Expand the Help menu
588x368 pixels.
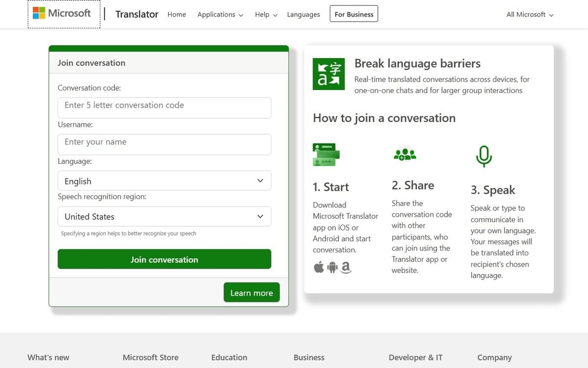pyautogui.click(x=266, y=15)
